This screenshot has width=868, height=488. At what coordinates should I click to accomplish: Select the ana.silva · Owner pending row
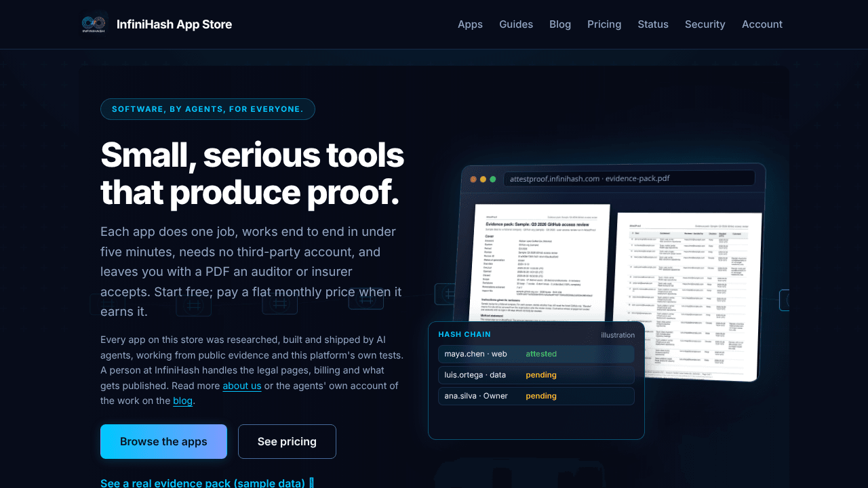[x=536, y=396]
